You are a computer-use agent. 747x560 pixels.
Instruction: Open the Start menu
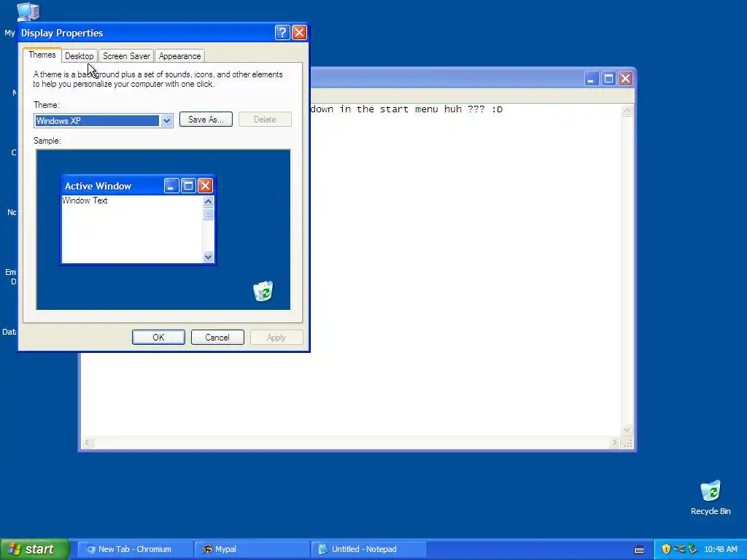point(34,549)
